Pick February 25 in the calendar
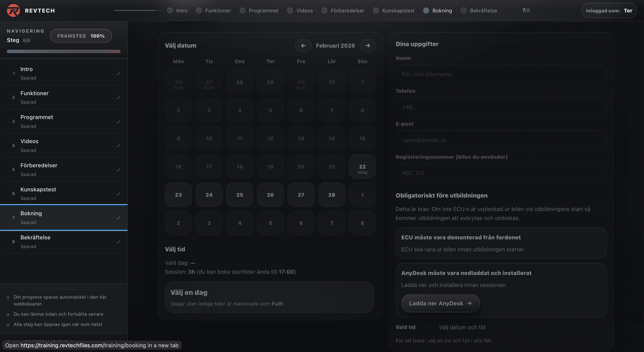The image size is (644, 352). pos(240,195)
